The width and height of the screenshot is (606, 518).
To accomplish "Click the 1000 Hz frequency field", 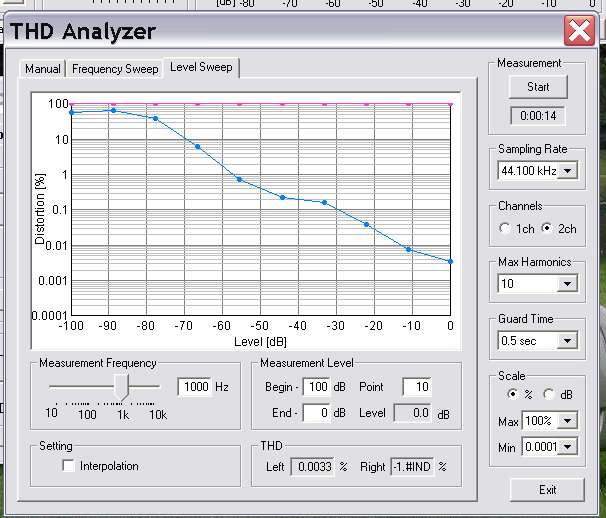I will pyautogui.click(x=194, y=387).
